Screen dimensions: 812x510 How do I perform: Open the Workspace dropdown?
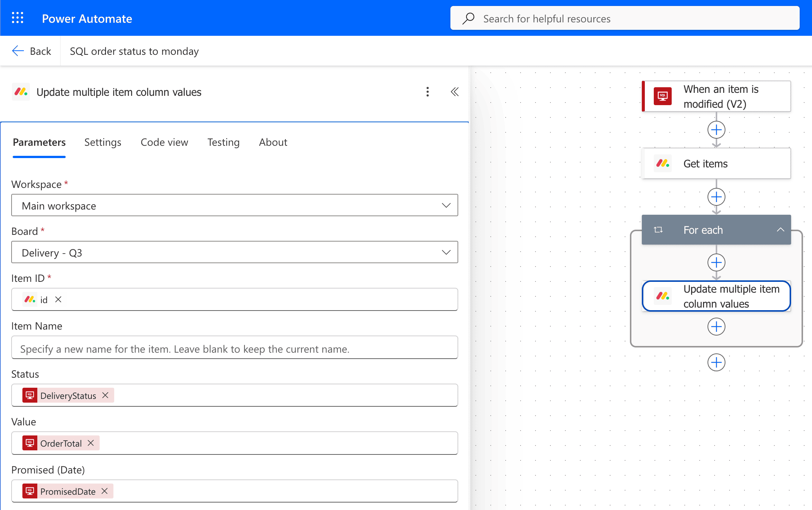pos(235,205)
